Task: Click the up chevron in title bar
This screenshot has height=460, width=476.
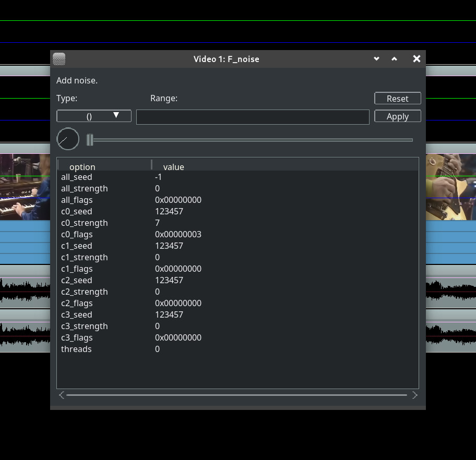Action: (x=395, y=59)
